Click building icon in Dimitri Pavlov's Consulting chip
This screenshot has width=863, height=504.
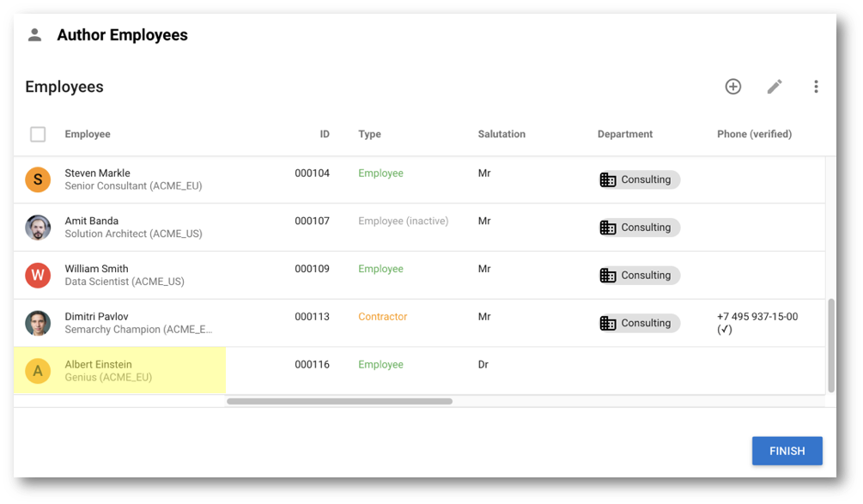(x=608, y=323)
